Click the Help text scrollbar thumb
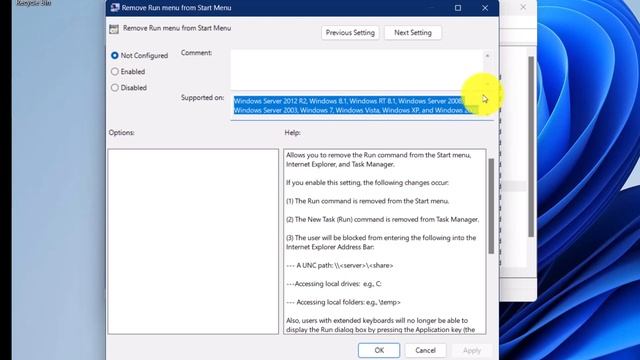Image resolution: width=640 pixels, height=360 pixels. click(491, 206)
